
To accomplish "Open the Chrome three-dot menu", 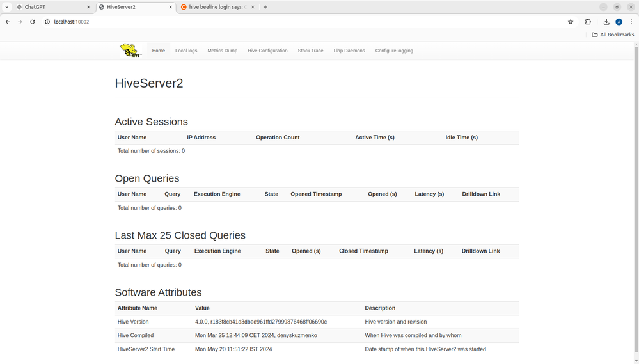I will coord(632,22).
